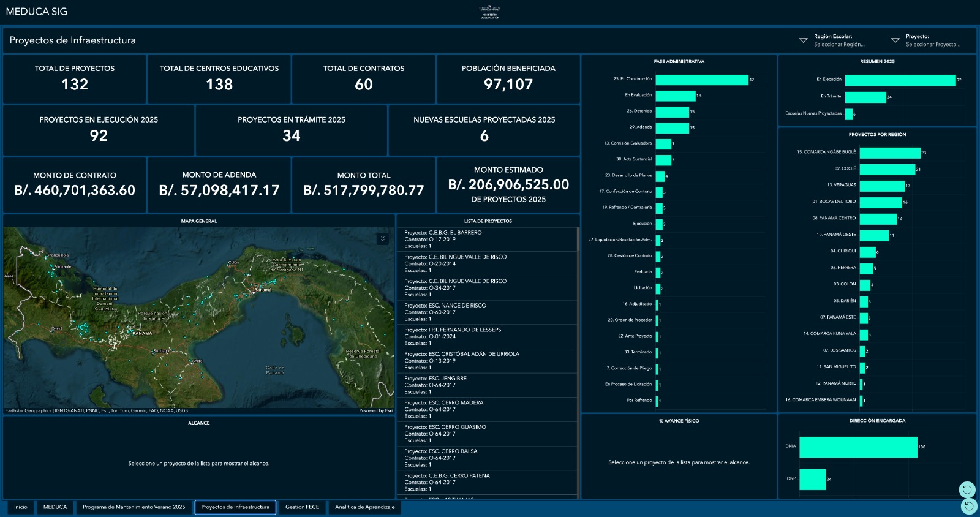980x517 pixels.
Task: Select project ESC. JENGIBRE in list
Action: [x=487, y=385]
